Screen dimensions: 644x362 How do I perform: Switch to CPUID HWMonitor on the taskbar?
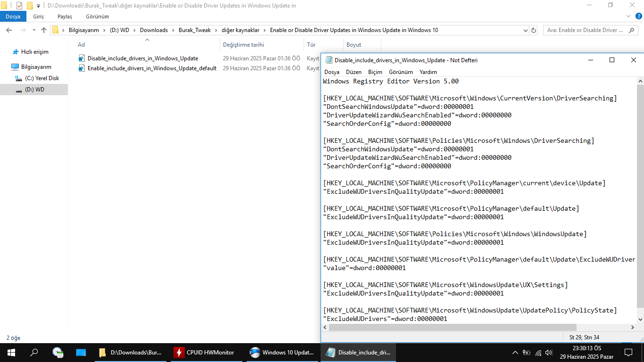205,352
